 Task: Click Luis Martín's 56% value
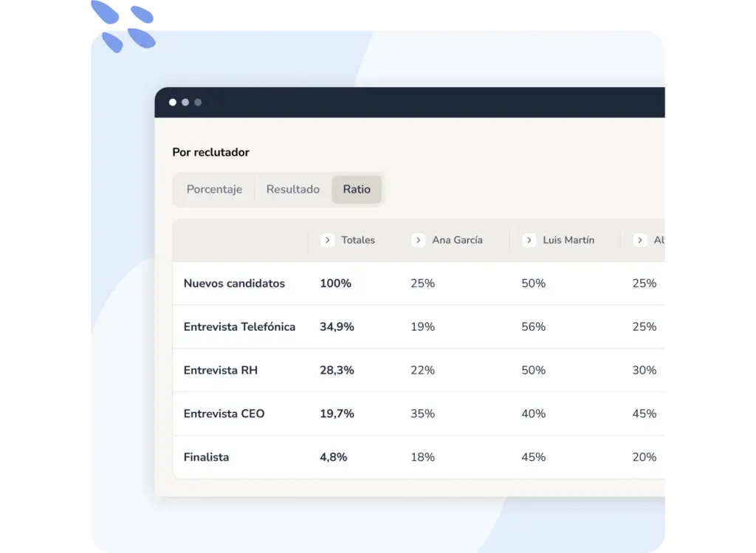pos(534,327)
